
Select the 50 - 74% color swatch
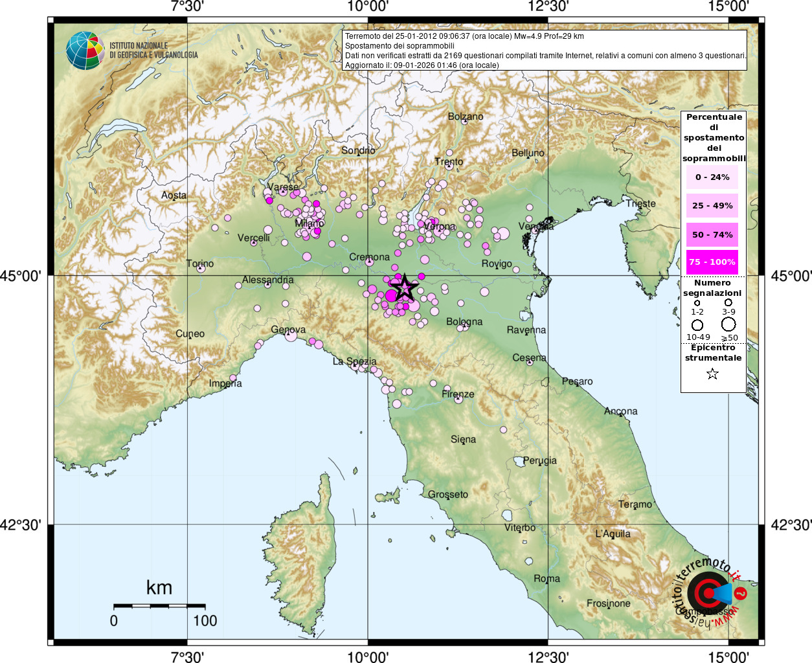(x=712, y=234)
